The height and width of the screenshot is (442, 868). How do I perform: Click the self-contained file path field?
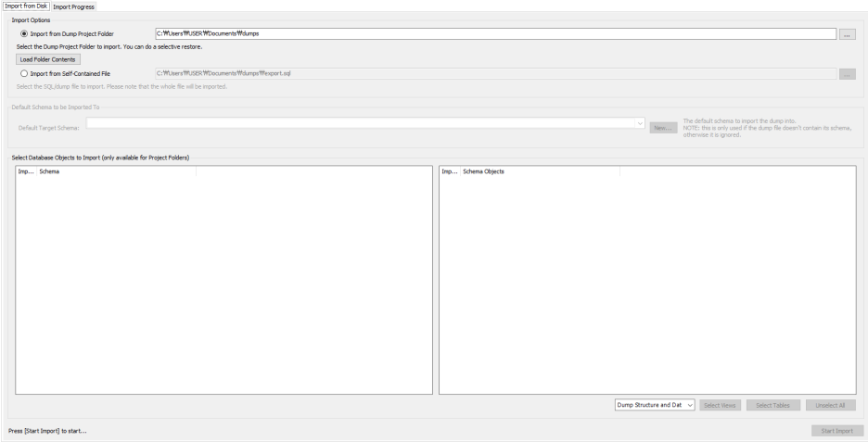click(495, 73)
